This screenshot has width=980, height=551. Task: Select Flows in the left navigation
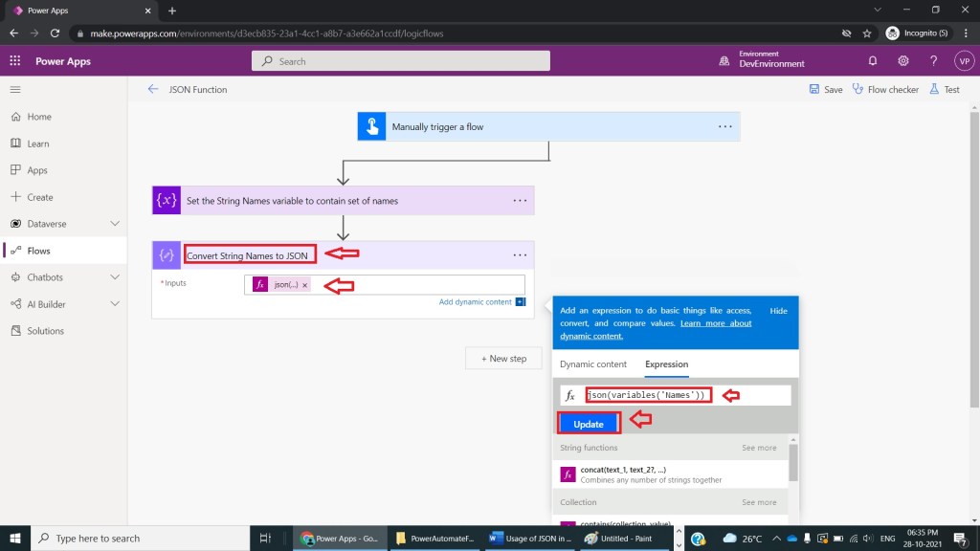[39, 251]
